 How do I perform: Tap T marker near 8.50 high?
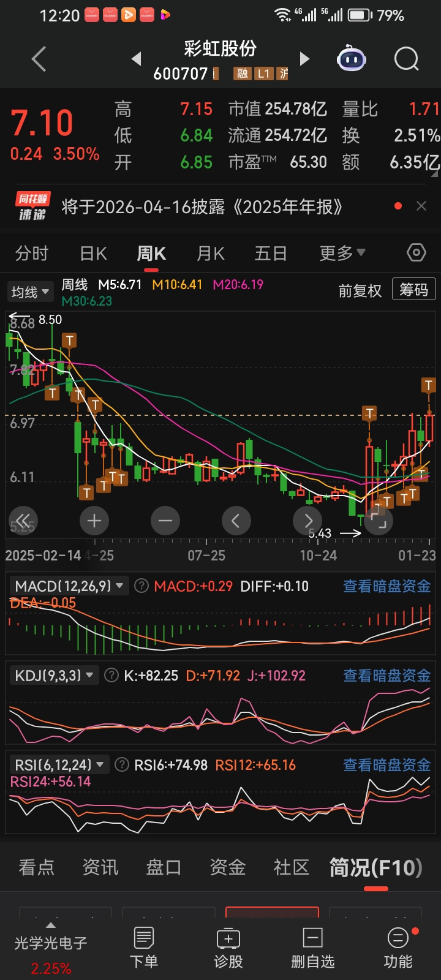(69, 341)
